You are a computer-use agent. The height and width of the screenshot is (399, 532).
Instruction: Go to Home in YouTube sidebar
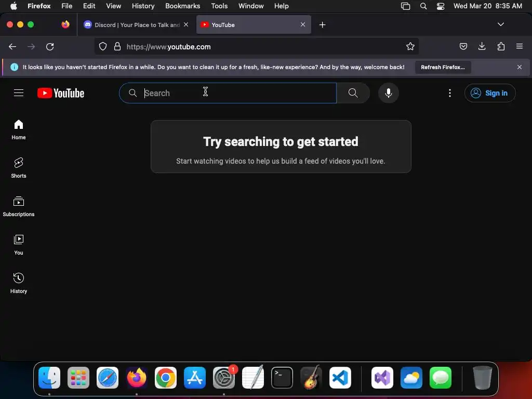(19, 129)
